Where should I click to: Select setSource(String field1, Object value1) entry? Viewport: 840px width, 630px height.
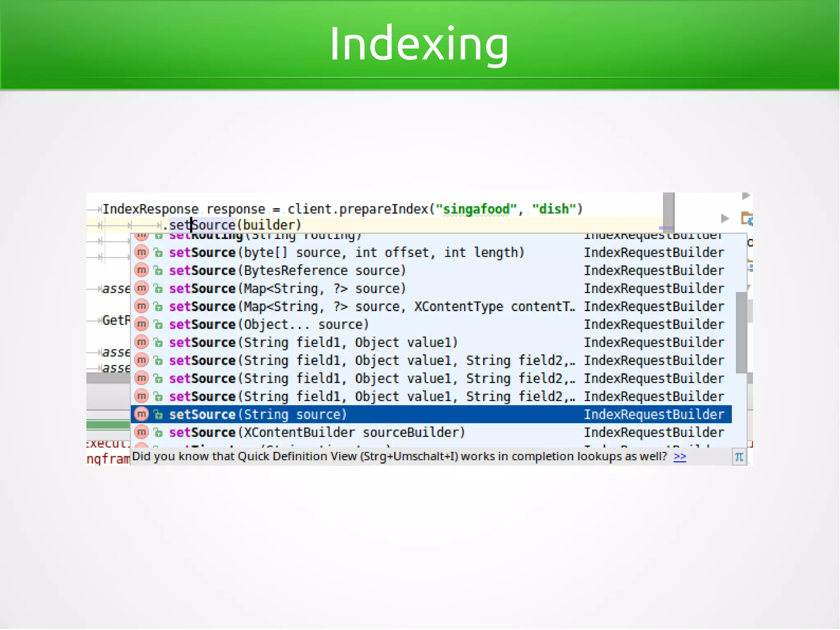[x=431, y=343]
